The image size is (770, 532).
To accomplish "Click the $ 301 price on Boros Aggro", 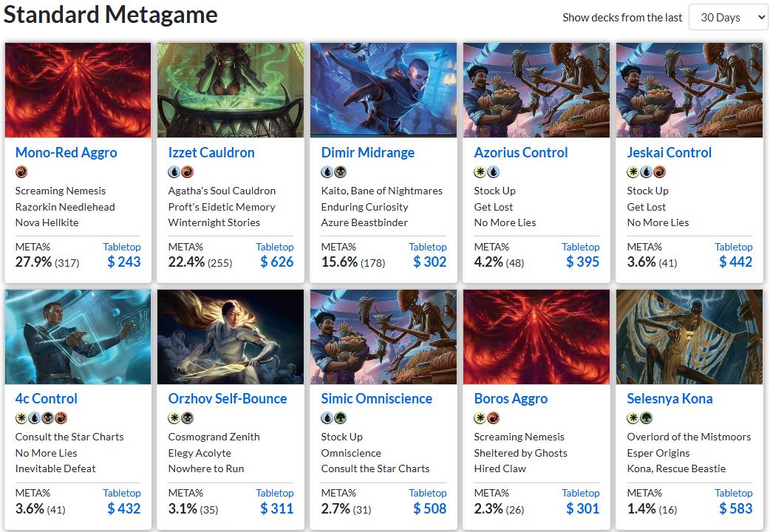I will tap(582, 508).
